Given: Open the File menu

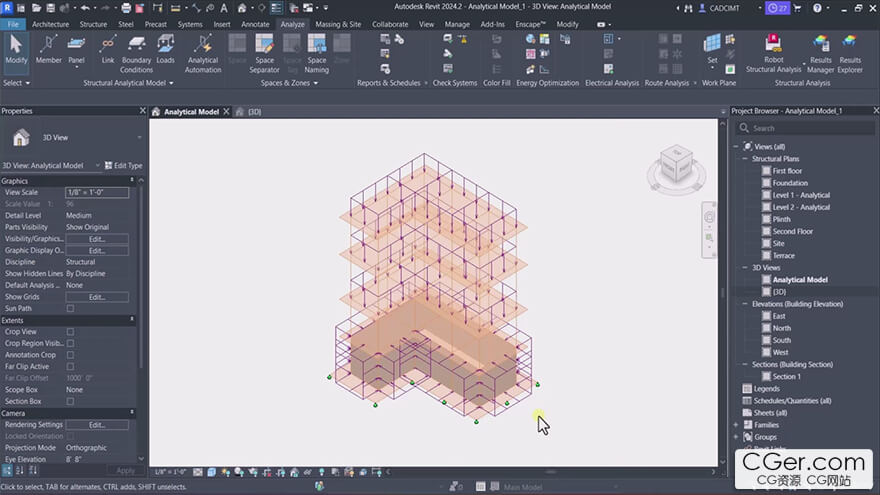Looking at the screenshot, I should (13, 24).
